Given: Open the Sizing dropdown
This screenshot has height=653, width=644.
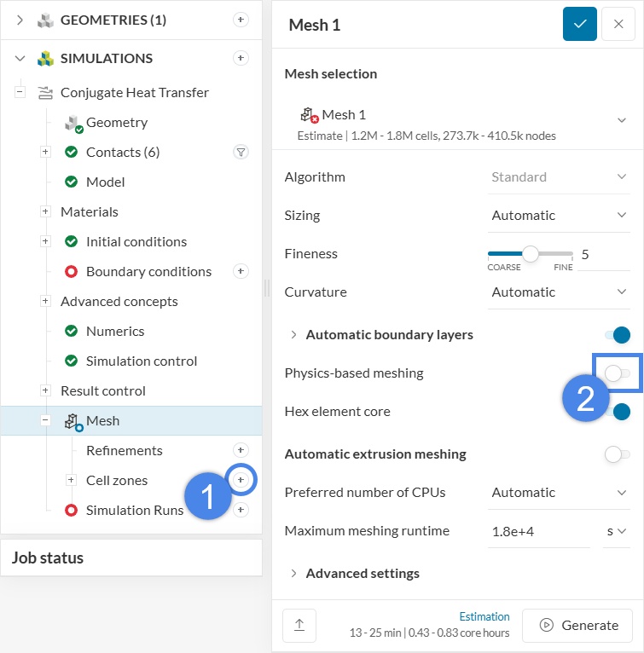Looking at the screenshot, I should [x=559, y=216].
